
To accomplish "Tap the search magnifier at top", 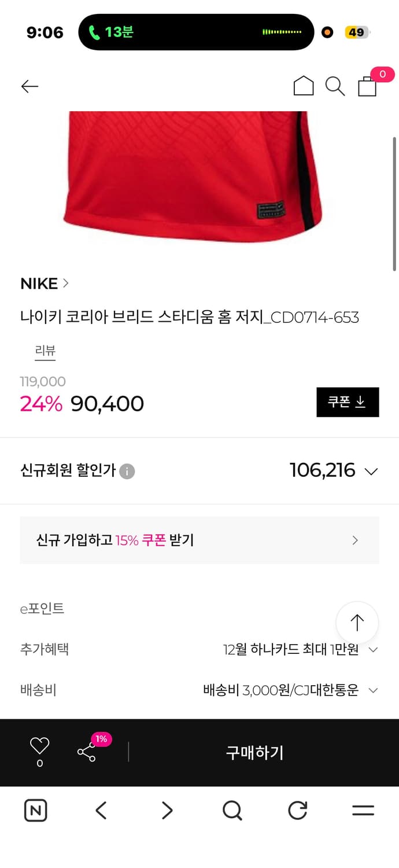I will (x=335, y=86).
